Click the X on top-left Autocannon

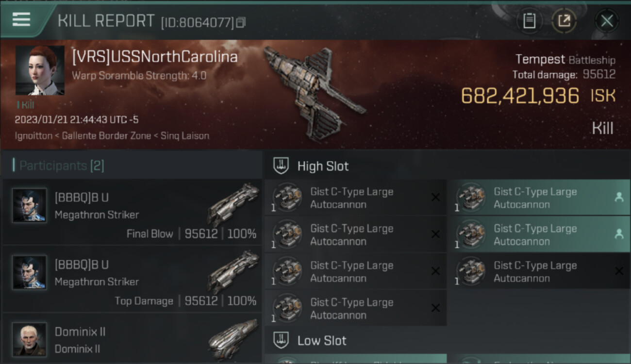435,198
